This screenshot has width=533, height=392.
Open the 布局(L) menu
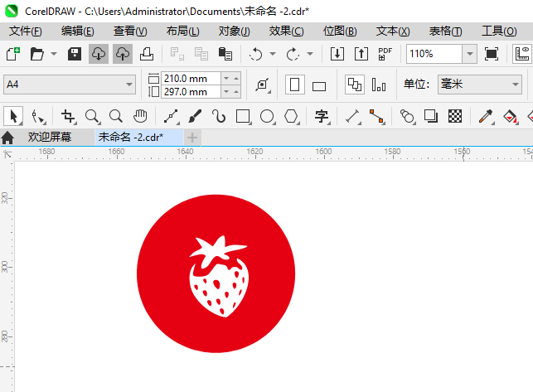183,31
